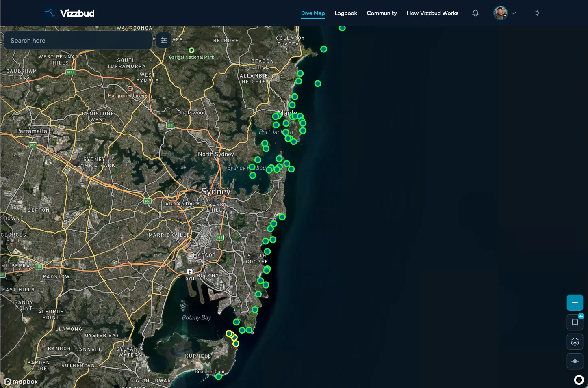This screenshot has height=388, width=588.
Task: Click the SYD airport icon
Action: point(190,272)
